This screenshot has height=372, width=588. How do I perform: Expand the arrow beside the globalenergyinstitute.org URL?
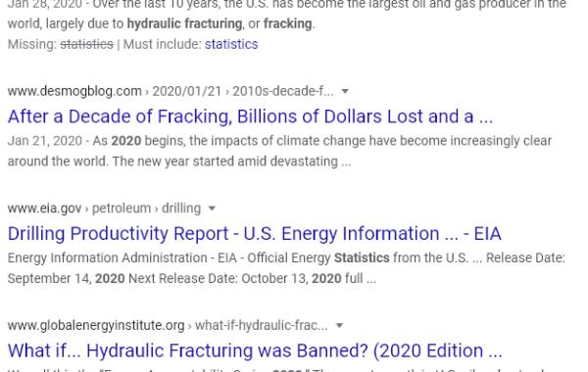[339, 326]
